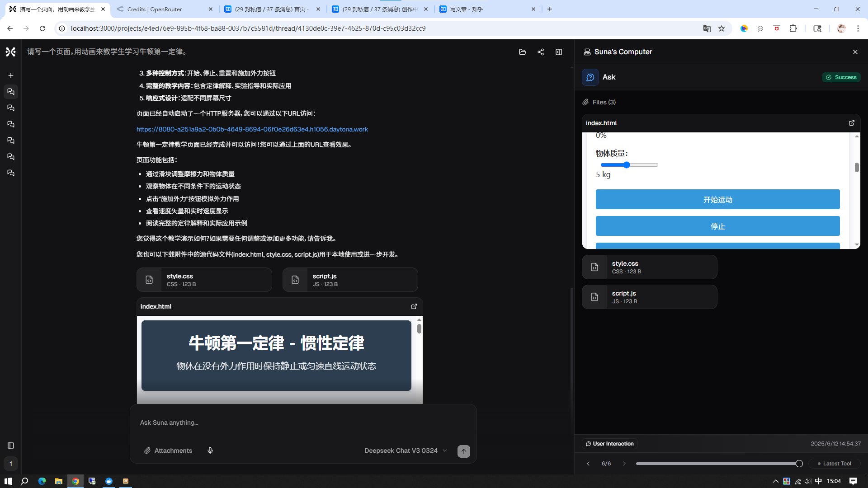Viewport: 868px width, 488px height.
Task: Open the share icon above the chat
Action: 541,52
